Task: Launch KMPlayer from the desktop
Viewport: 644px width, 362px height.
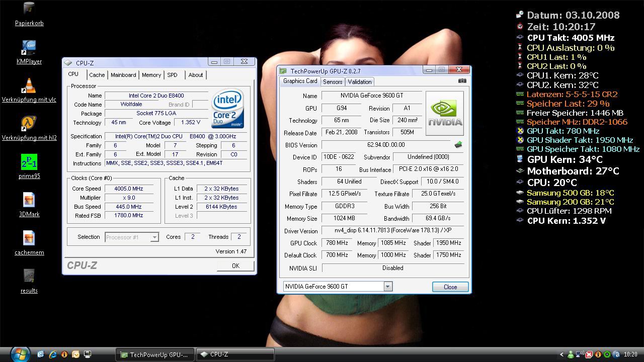Action: coord(29,52)
